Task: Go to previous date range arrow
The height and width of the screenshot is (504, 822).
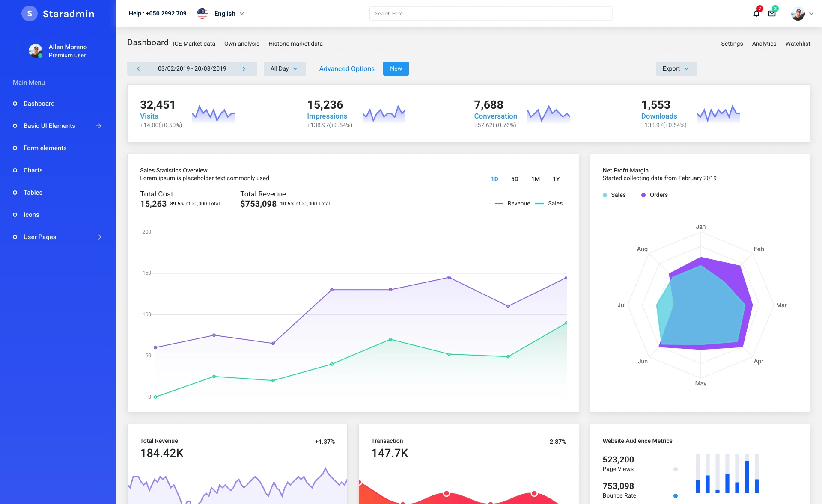Action: 138,69
